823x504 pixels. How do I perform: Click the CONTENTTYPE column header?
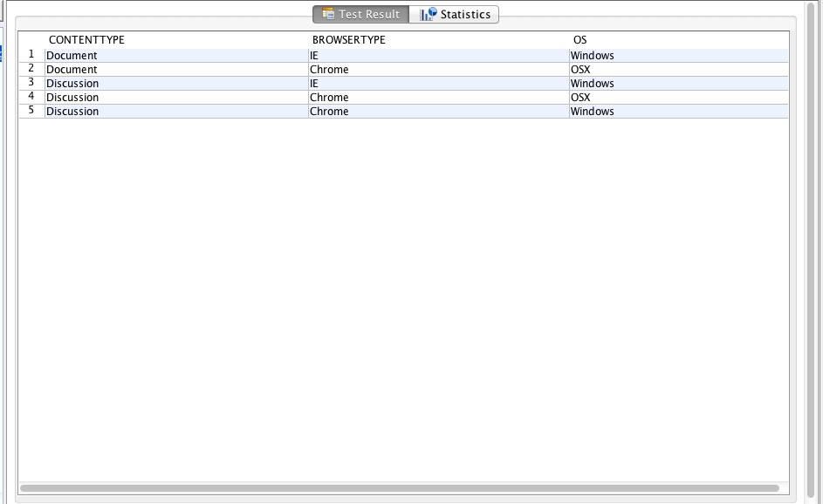click(176, 40)
